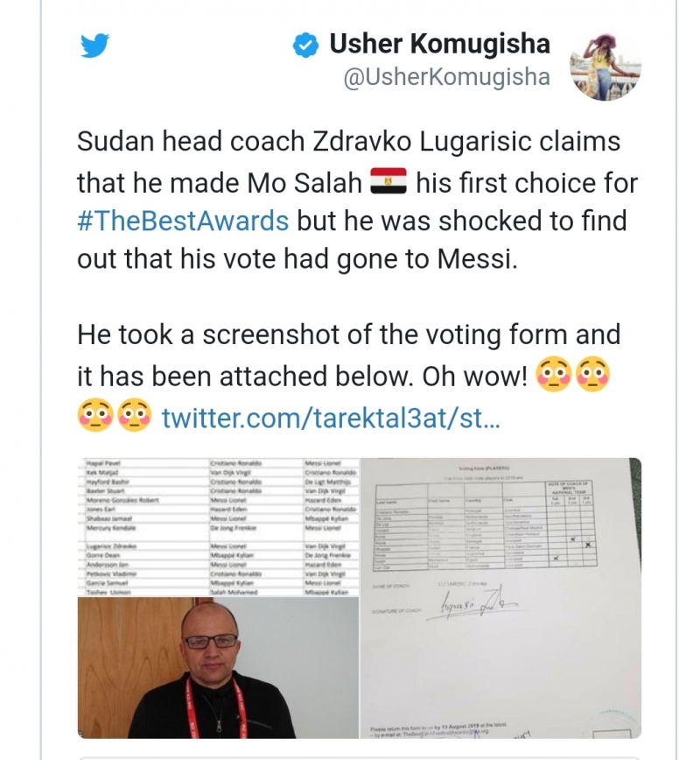Open the vote list table image
This screenshot has width=700, height=760.
[217, 524]
